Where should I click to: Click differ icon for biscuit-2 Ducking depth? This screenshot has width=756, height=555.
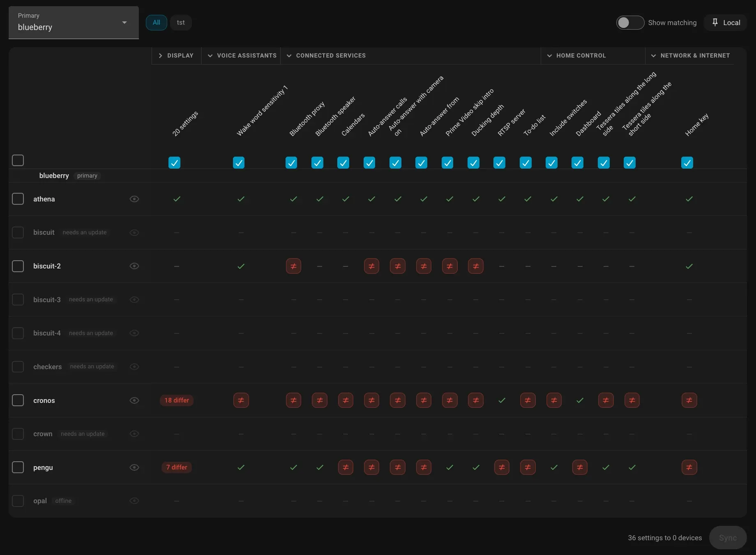476,266
